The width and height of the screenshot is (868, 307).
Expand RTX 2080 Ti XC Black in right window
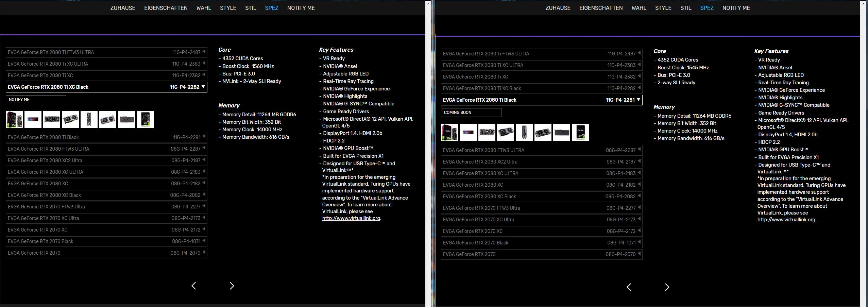(542, 88)
